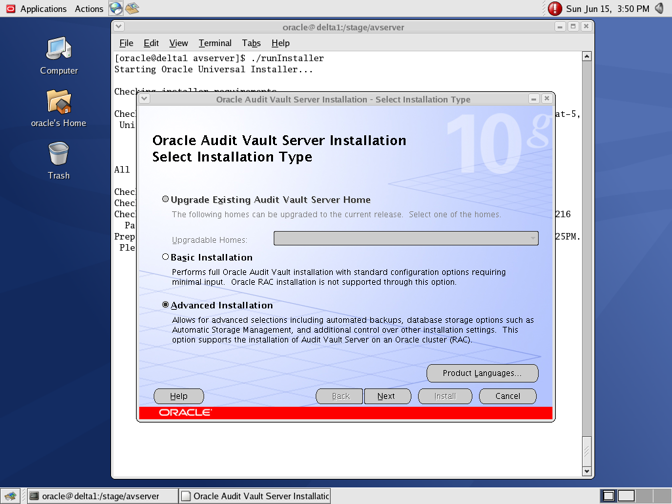Click the greyed-out Back button
Screen dimensions: 672x504
[x=339, y=396]
